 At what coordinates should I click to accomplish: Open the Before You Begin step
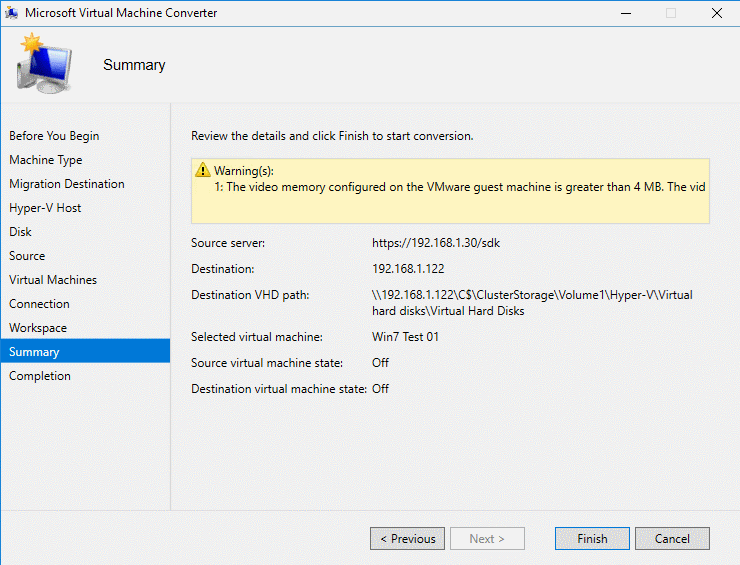(54, 136)
